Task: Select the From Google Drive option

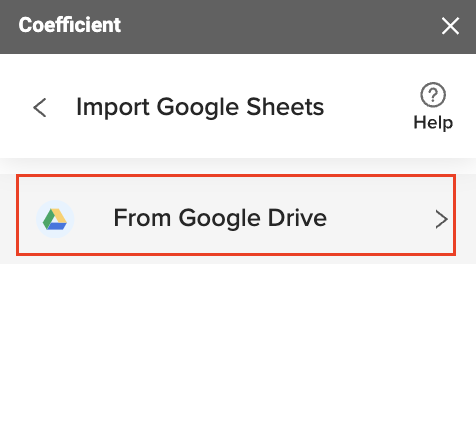Action: (x=236, y=215)
